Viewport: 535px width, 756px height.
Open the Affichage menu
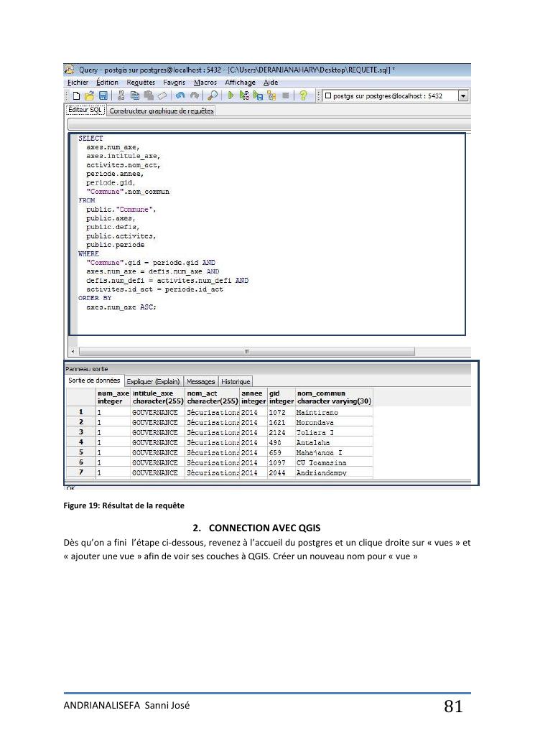click(x=240, y=83)
